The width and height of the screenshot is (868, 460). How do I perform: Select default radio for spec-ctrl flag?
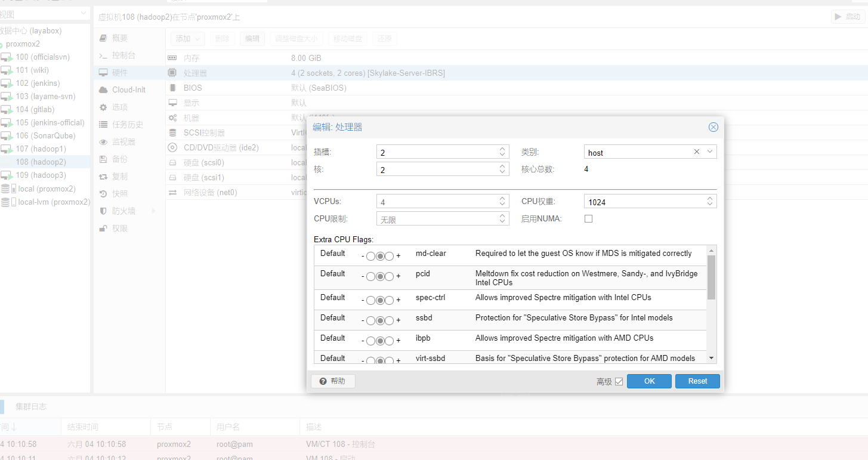coord(380,301)
